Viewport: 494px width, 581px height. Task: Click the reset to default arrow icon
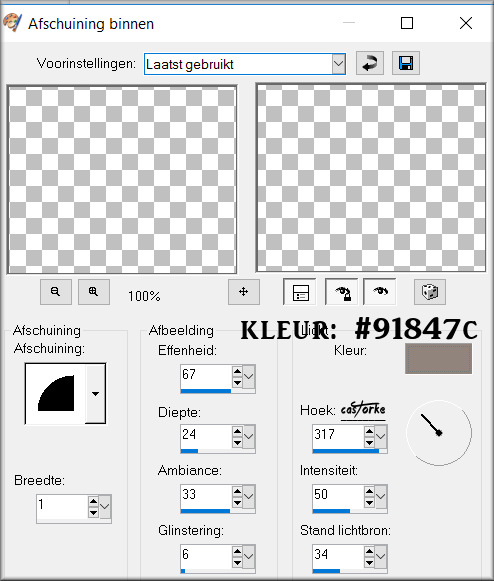(369, 63)
